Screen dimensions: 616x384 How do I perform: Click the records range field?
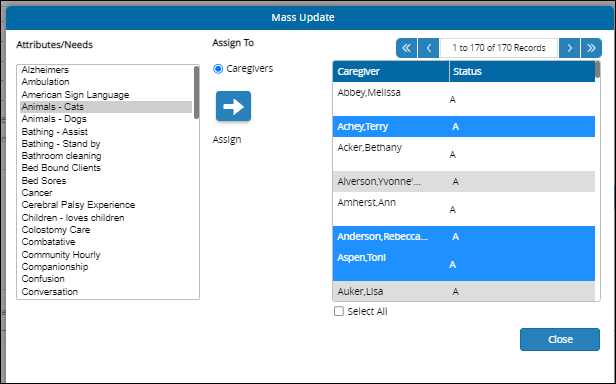499,48
